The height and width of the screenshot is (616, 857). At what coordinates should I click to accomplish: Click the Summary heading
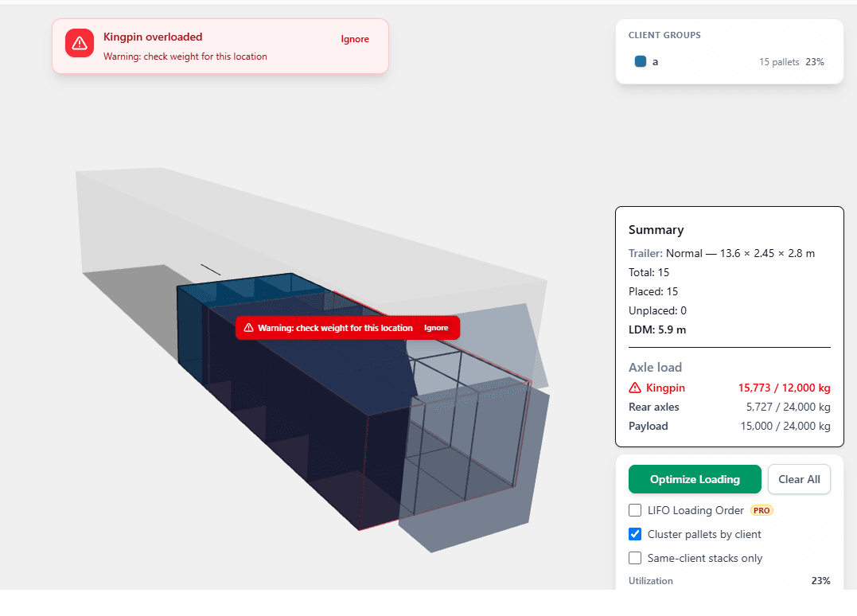[656, 229]
